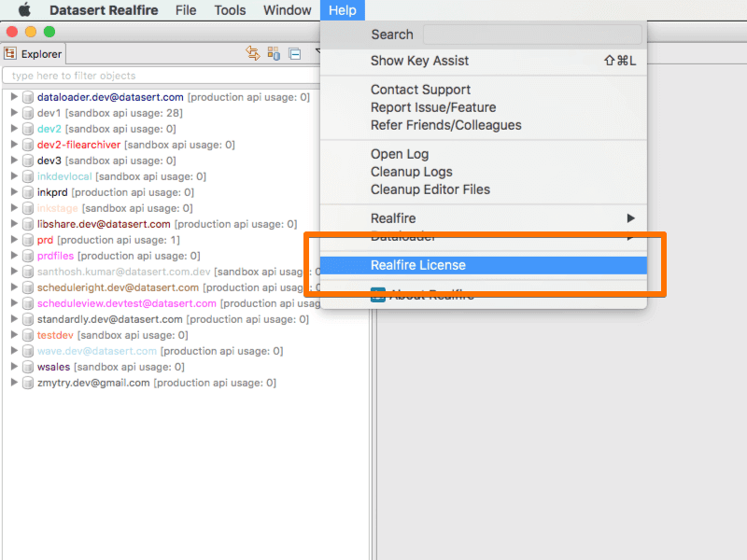Click database icon beside testdev
747x560 pixels.
[28, 335]
